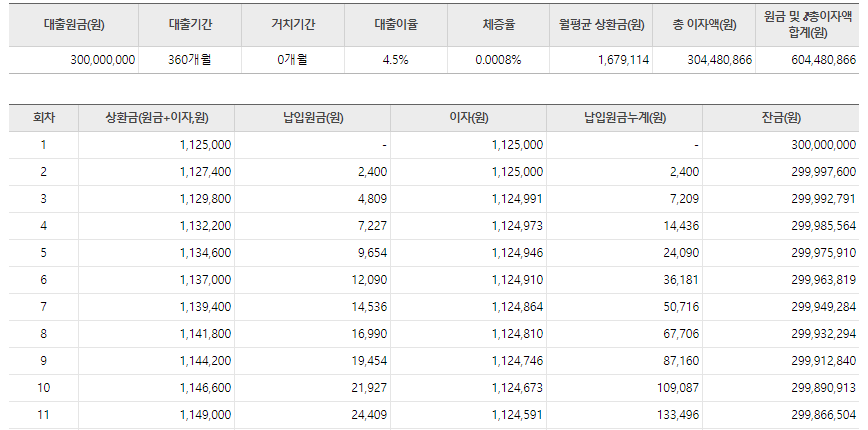Click the monthly average repayment 1,679,114
868x430 pixels.
[x=623, y=60]
